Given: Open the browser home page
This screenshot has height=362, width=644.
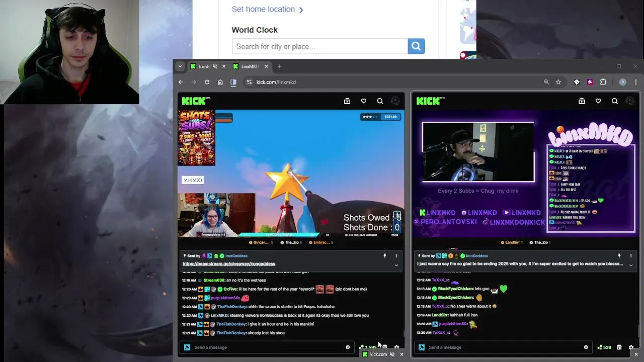Looking at the screenshot, I should coord(220,82).
